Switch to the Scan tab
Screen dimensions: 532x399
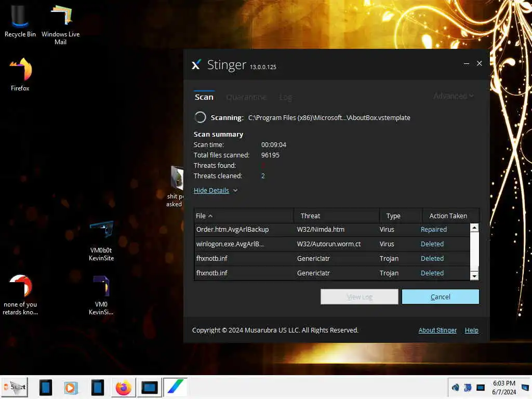pos(204,97)
